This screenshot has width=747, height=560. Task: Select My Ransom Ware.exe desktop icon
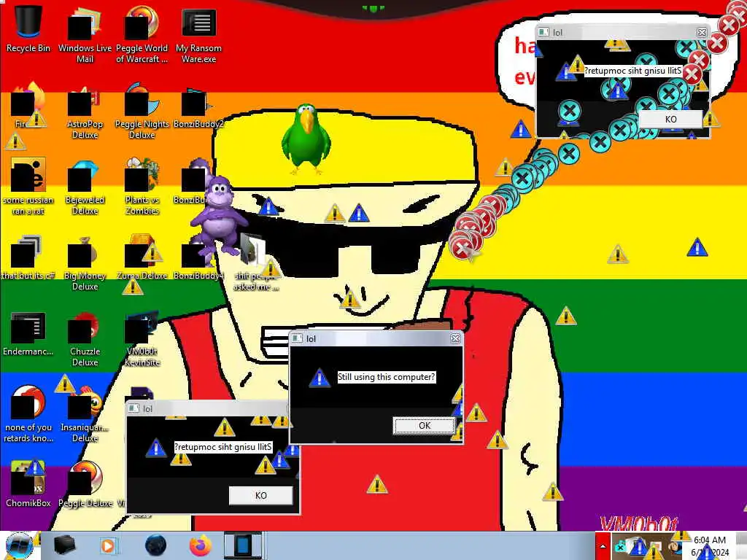click(x=198, y=34)
